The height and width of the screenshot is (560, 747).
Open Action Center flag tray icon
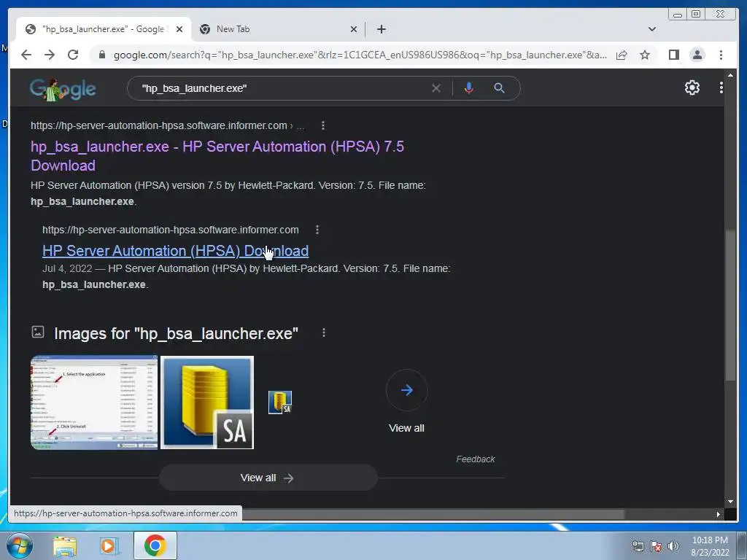tap(656, 546)
